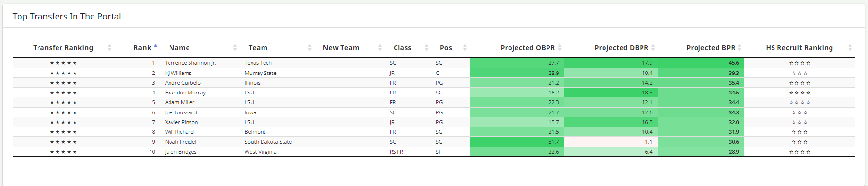This screenshot has width=868, height=186.
Task: Sort by Team column arrow icon
Action: 310,47
